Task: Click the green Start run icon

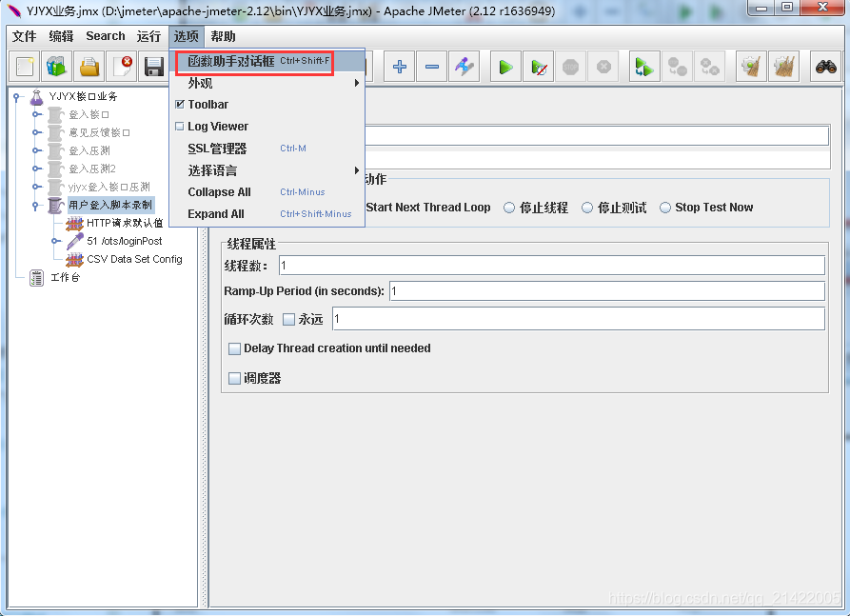Action: pyautogui.click(x=505, y=67)
